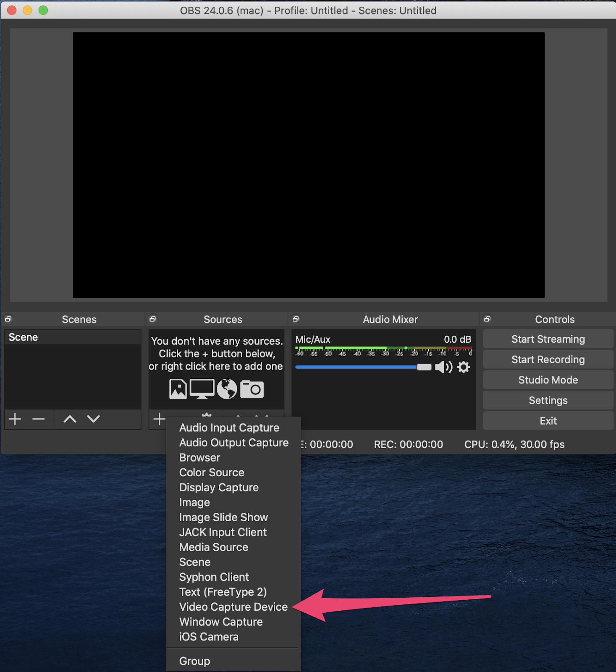
Task: Mute Mic/Aux with the speaker icon
Action: click(x=443, y=367)
